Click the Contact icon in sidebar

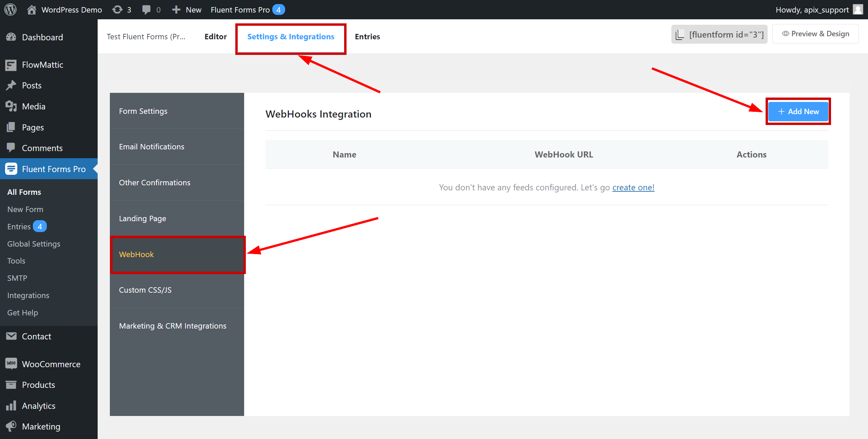[11, 336]
